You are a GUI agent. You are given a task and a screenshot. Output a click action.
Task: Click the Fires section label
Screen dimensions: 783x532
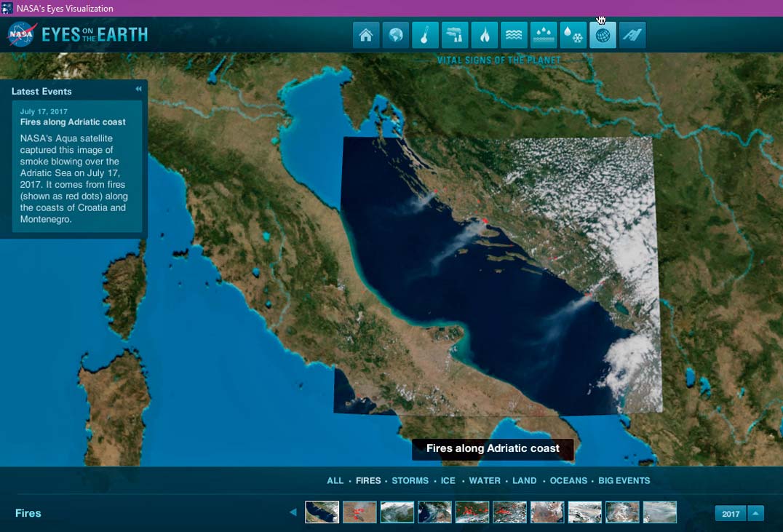(x=28, y=513)
